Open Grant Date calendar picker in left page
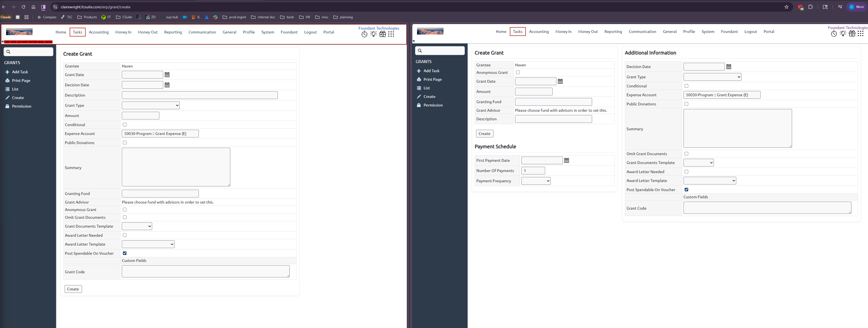This screenshot has height=328, width=868. [x=167, y=75]
